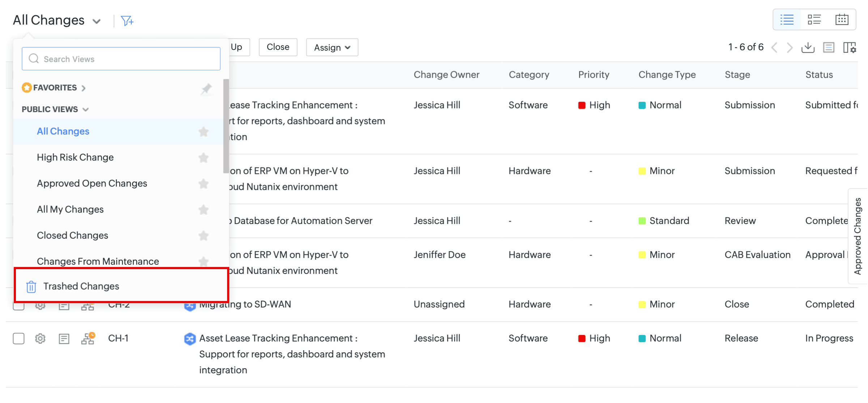Click the export download icon

[x=808, y=47]
